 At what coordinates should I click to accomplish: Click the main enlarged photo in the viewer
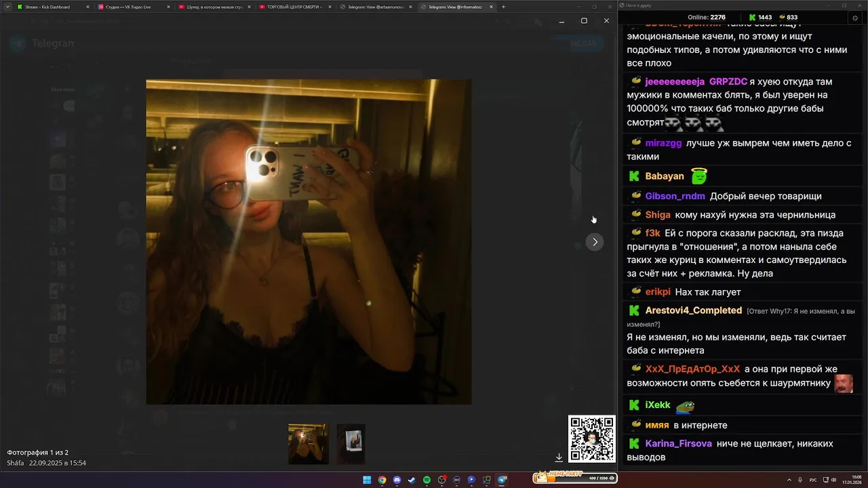coord(309,242)
